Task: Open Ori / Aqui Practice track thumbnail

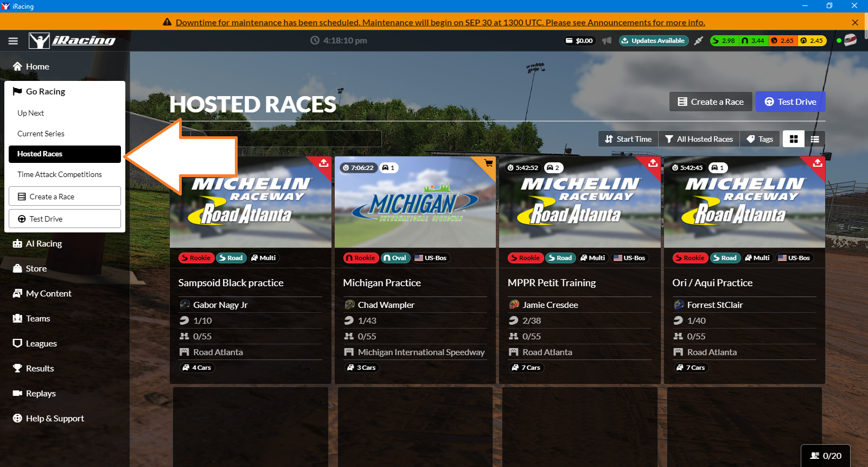Action: coord(744,202)
